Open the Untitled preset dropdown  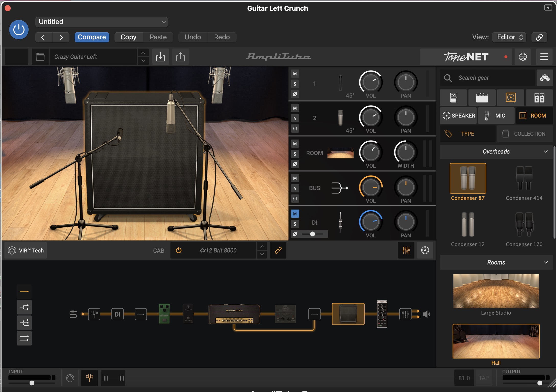[x=101, y=22]
